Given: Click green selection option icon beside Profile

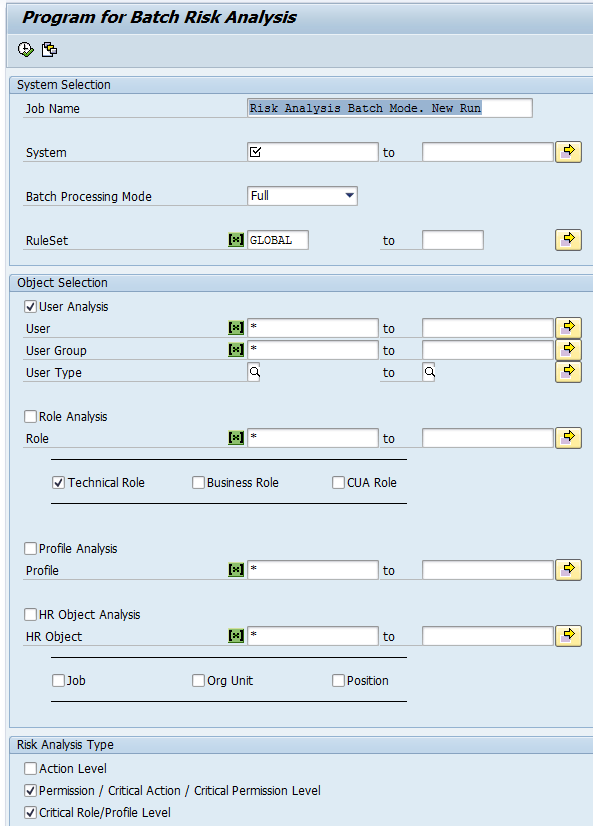Looking at the screenshot, I should (x=236, y=570).
